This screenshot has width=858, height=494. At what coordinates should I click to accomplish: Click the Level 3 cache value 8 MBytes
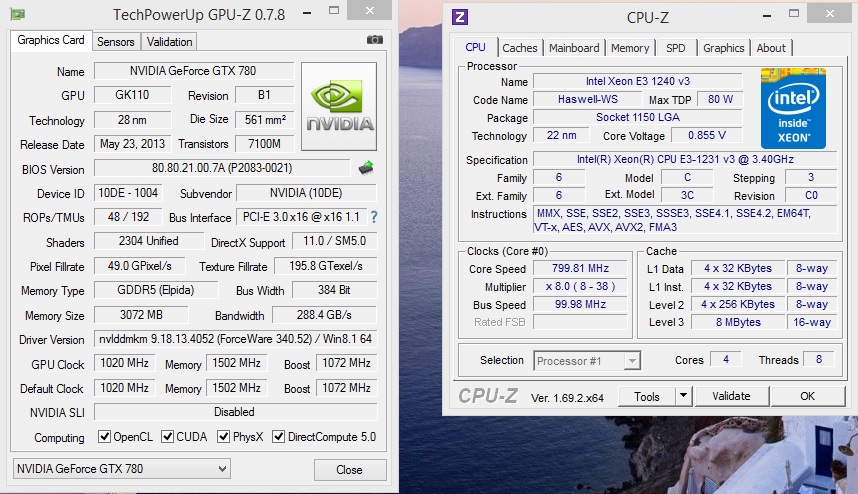[x=738, y=323]
